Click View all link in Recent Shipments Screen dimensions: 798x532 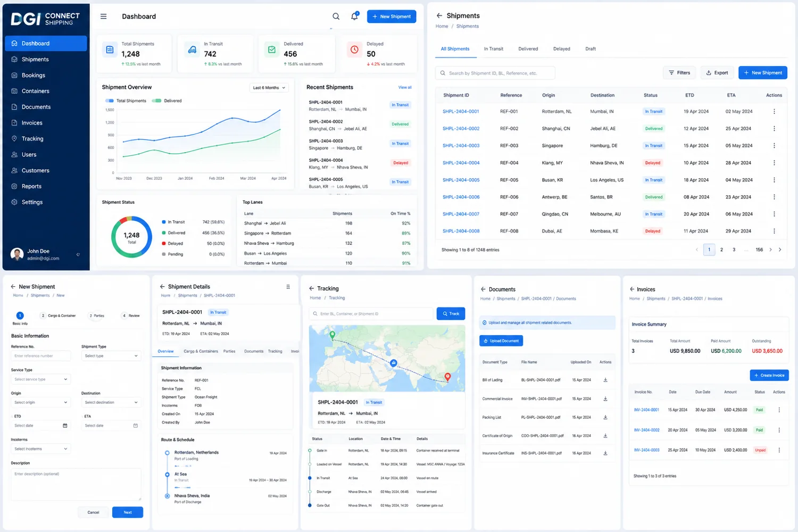[405, 87]
